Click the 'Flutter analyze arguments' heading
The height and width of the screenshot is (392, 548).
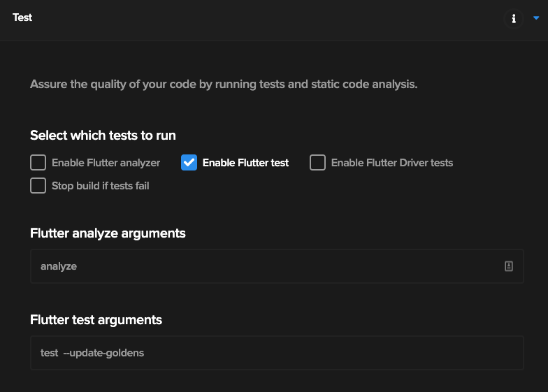point(108,233)
